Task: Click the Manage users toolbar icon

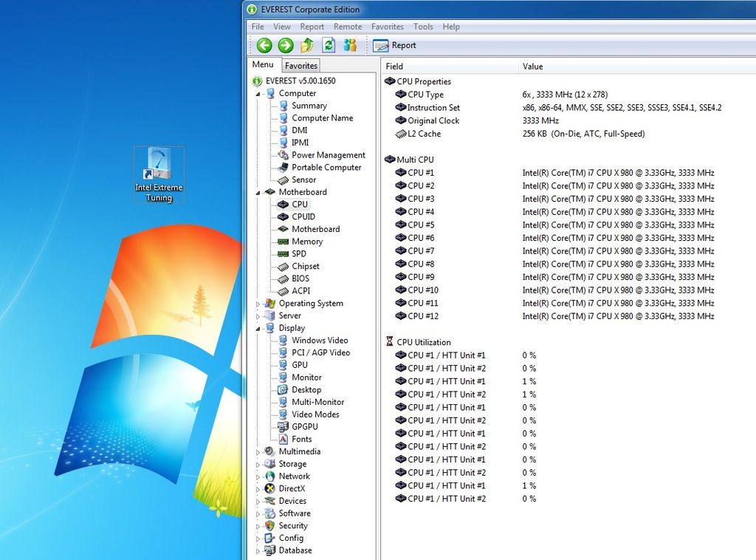Action: coord(350,45)
